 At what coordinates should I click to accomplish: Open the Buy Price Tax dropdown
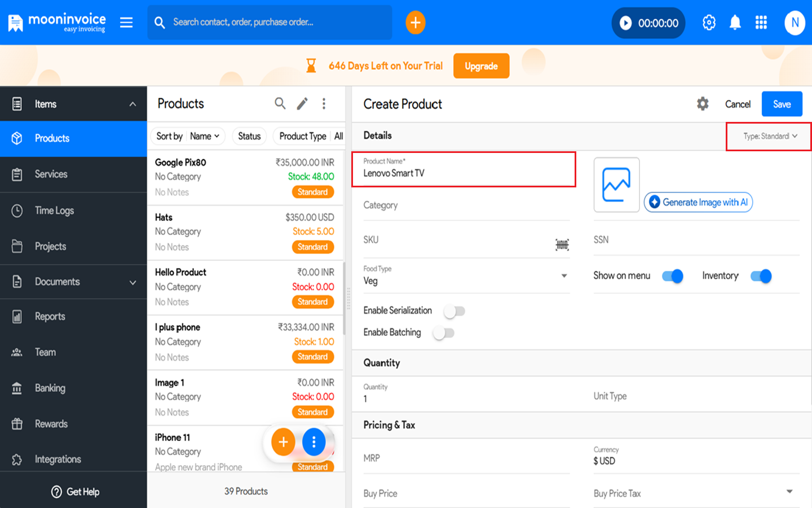pos(696,493)
